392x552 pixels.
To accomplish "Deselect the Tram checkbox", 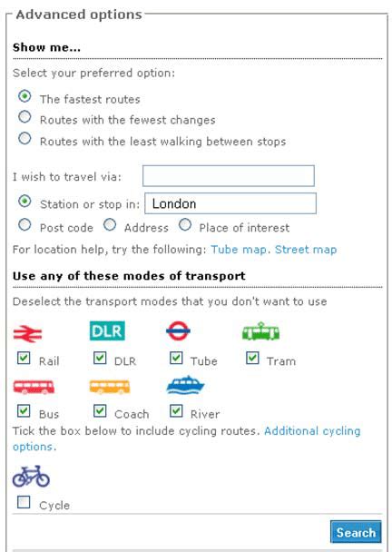I will [x=252, y=358].
